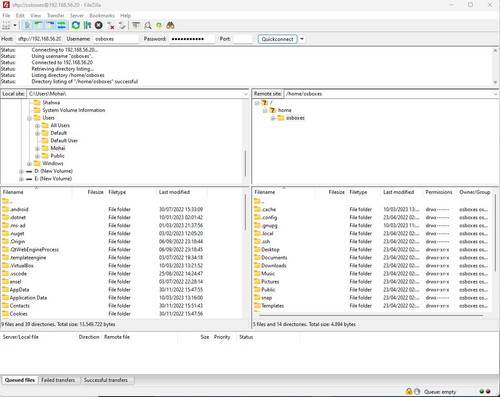500x397 pixels.
Task: Open directory listing filters dialog
Action: (136, 25)
